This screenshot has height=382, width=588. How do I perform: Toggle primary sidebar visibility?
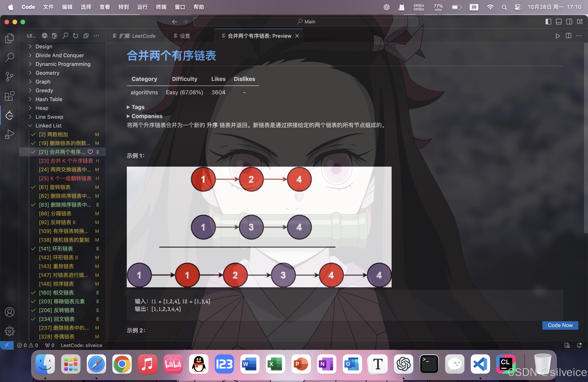pyautogui.click(x=548, y=22)
